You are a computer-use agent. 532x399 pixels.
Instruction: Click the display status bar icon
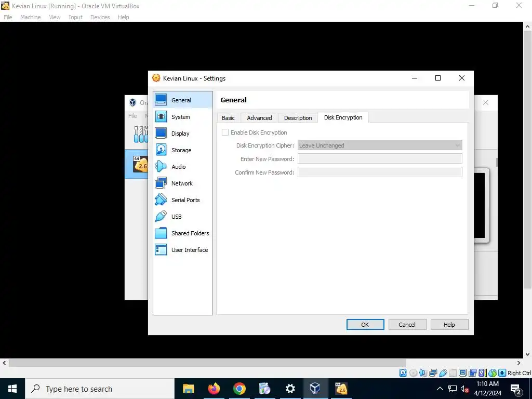[x=462, y=373]
